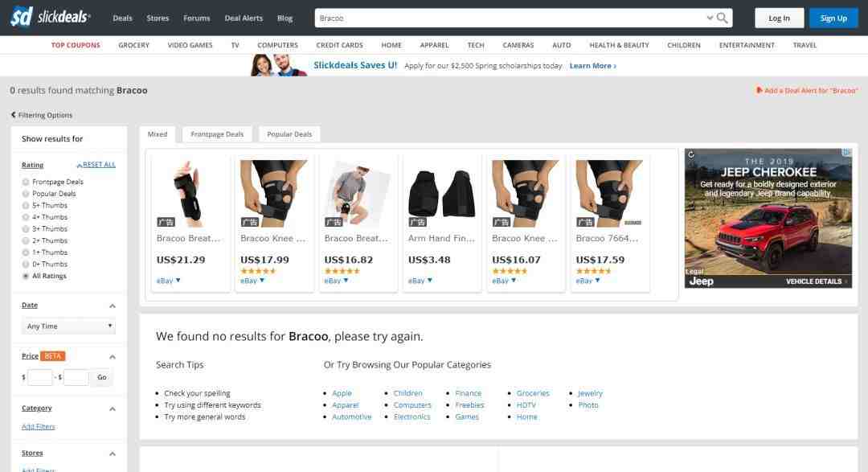Image resolution: width=868 pixels, height=472 pixels.
Task: Click the Slickdeals logo icon
Action: point(22,17)
